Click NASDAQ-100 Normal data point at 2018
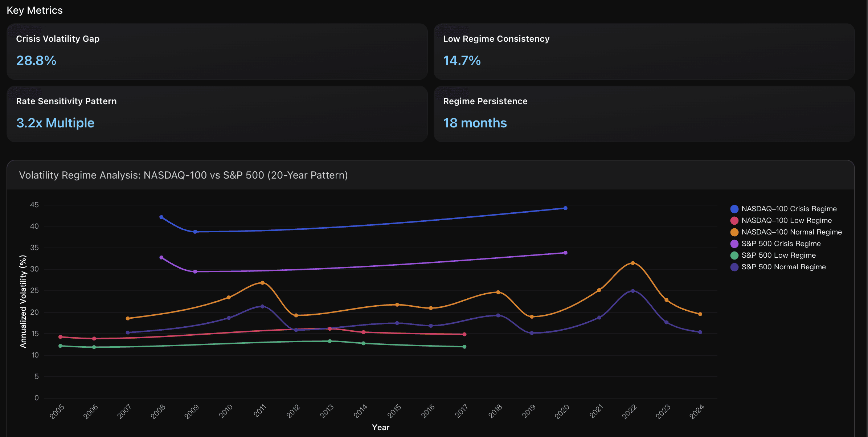Viewport: 868px width, 437px height. (498, 292)
